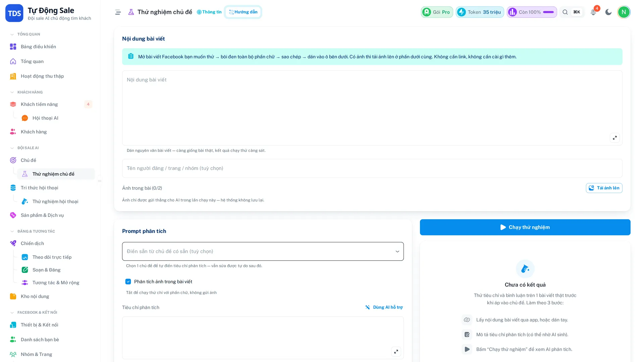The image size is (644, 362).
Task: Collapse the ĐĂNG & TƯƠNG TÁC section
Action: pos(12,231)
